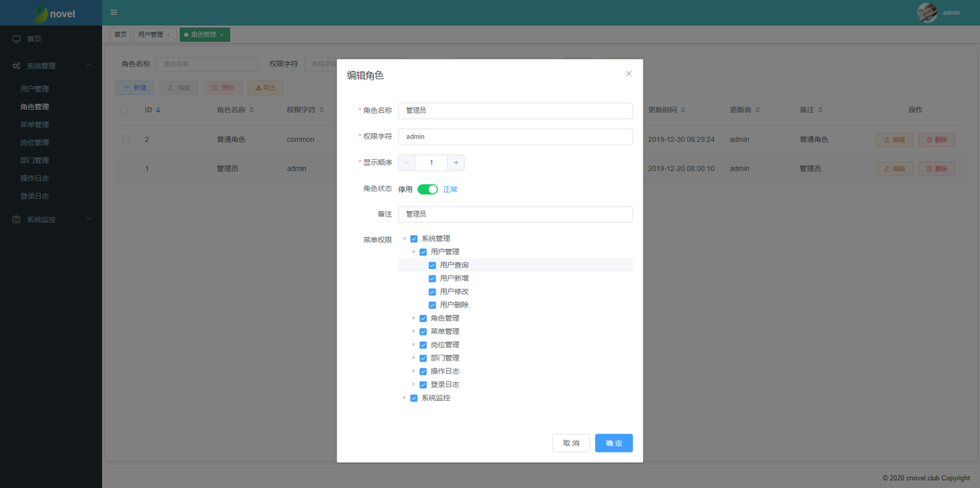This screenshot has width=980, height=488.
Task: Uncheck 角色管理 permission checkbox
Action: coord(423,319)
